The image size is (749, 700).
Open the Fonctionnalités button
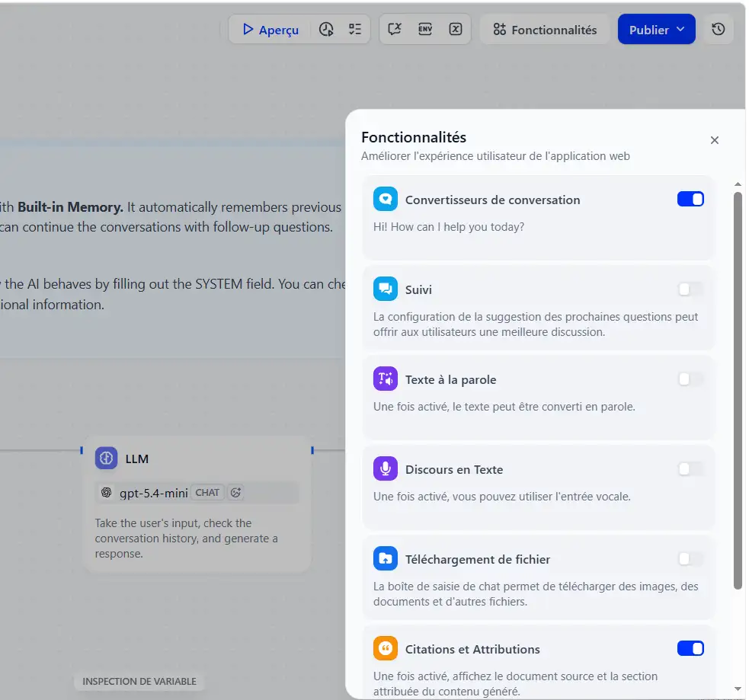pyautogui.click(x=545, y=30)
